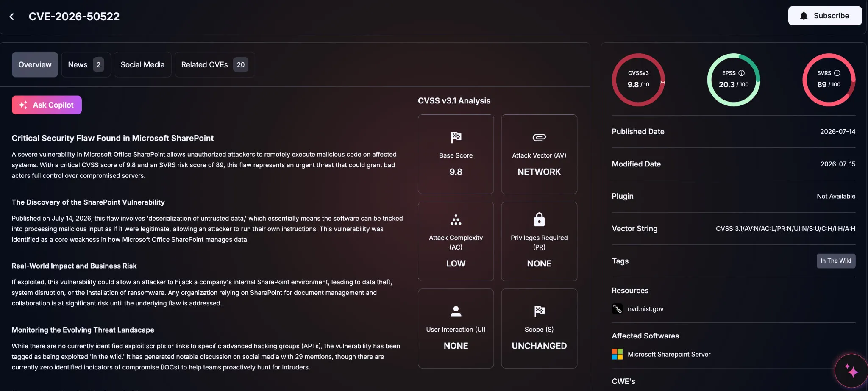Select Microsoft Sharepoint Server affected software

669,354
